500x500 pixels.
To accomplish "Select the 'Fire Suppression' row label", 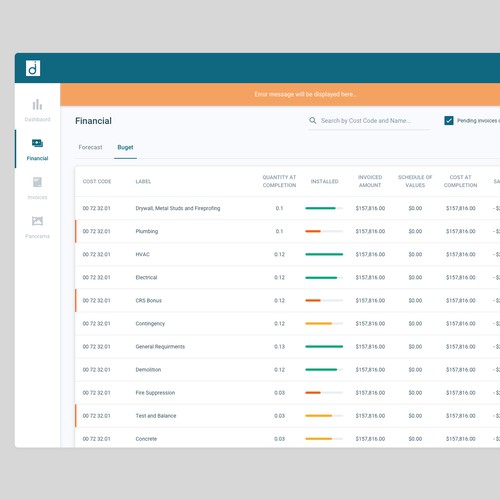I will pos(155,393).
